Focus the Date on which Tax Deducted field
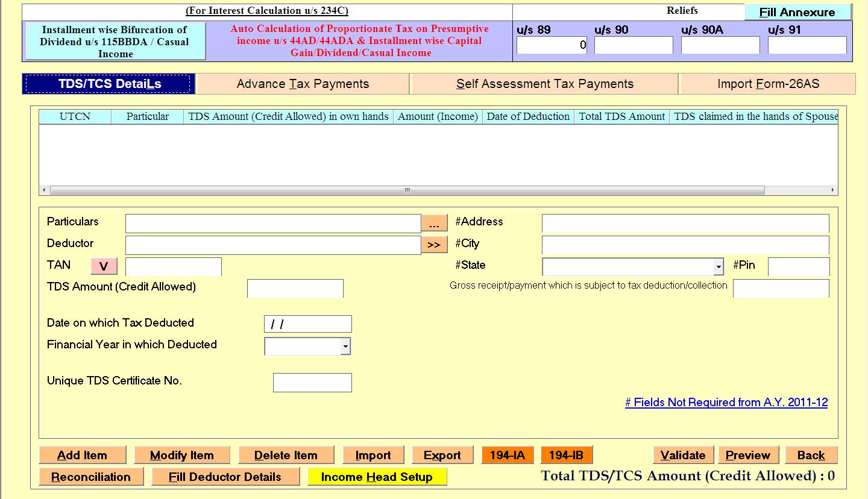868x499 pixels. click(307, 324)
